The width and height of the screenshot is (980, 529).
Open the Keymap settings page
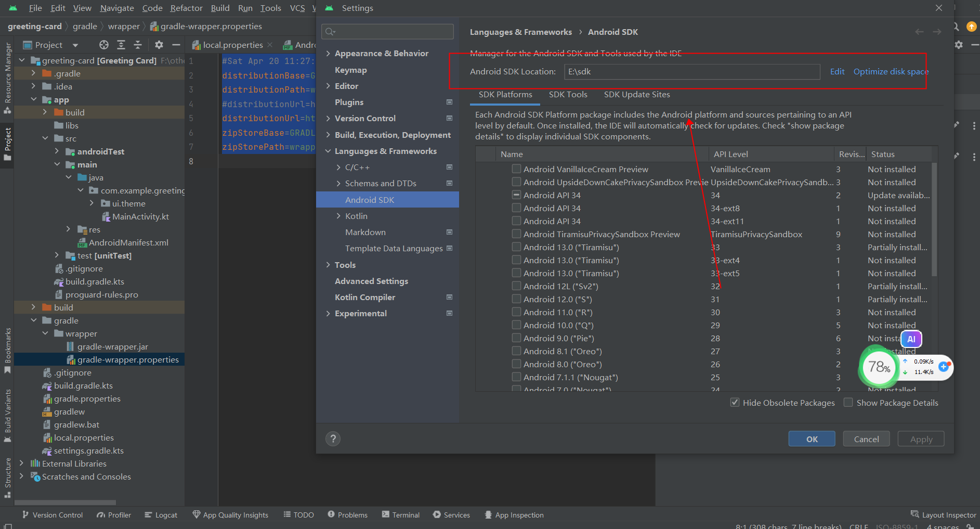pyautogui.click(x=350, y=70)
